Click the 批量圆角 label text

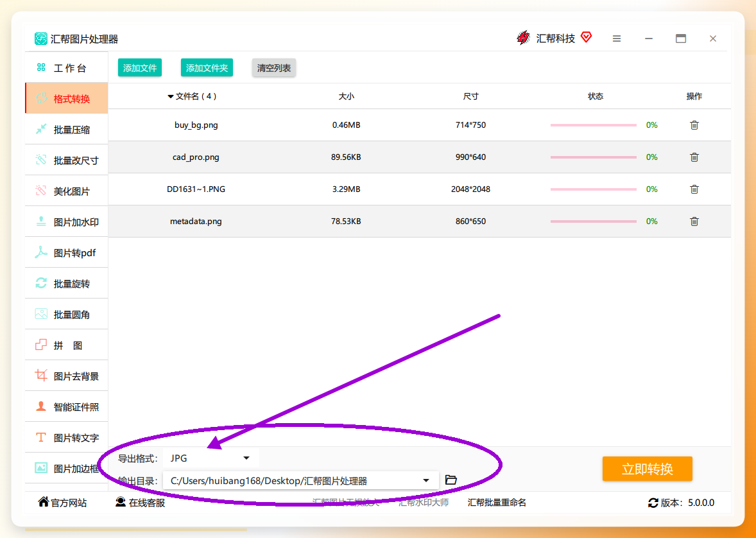[x=71, y=315]
